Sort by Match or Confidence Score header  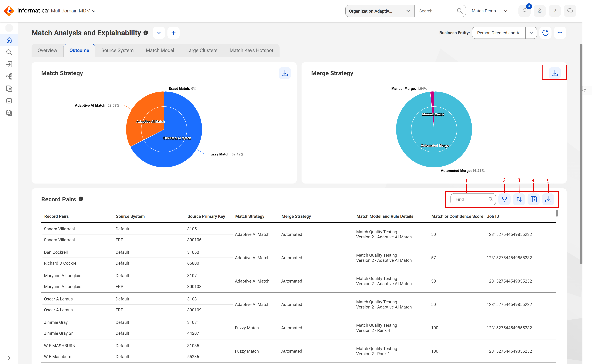click(x=457, y=216)
